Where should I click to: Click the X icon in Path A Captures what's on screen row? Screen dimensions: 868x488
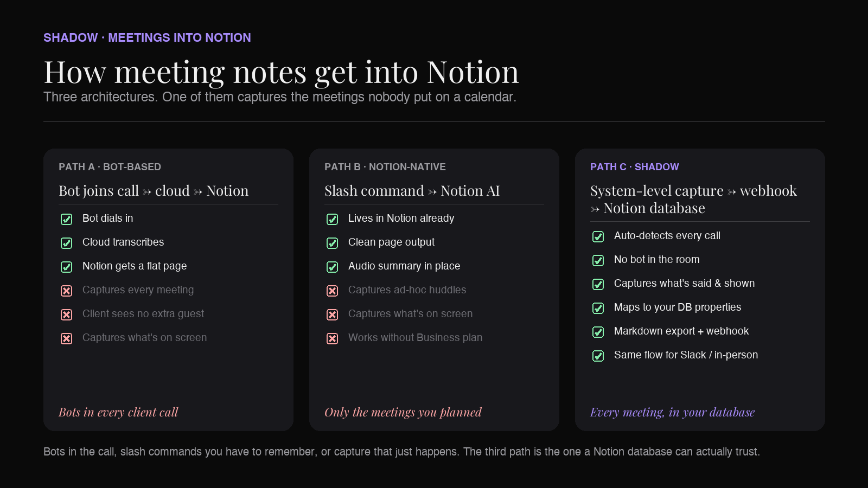click(66, 338)
